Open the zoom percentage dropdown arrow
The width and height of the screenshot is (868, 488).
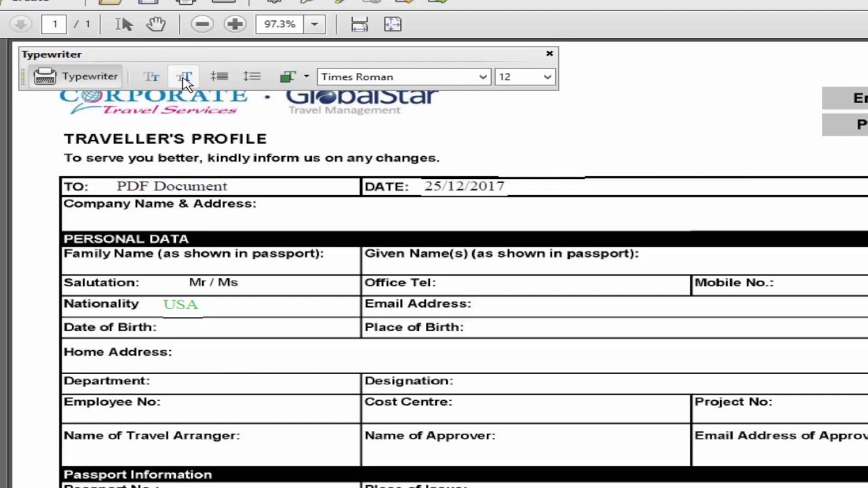pyautogui.click(x=314, y=24)
